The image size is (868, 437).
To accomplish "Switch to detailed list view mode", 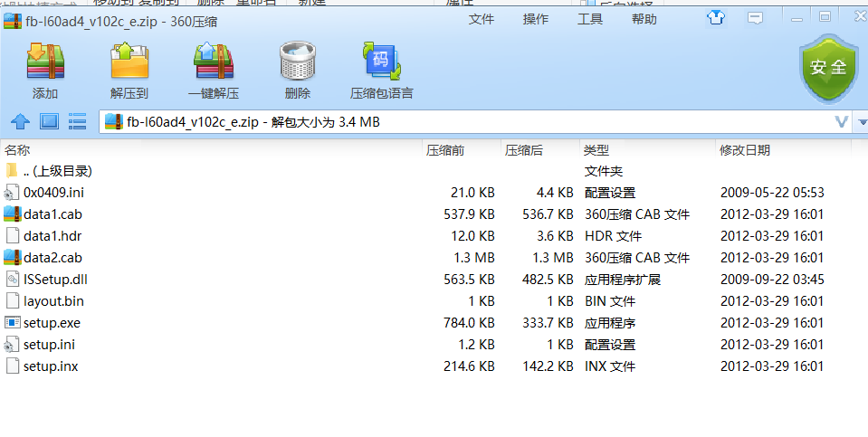I will pos(77,121).
